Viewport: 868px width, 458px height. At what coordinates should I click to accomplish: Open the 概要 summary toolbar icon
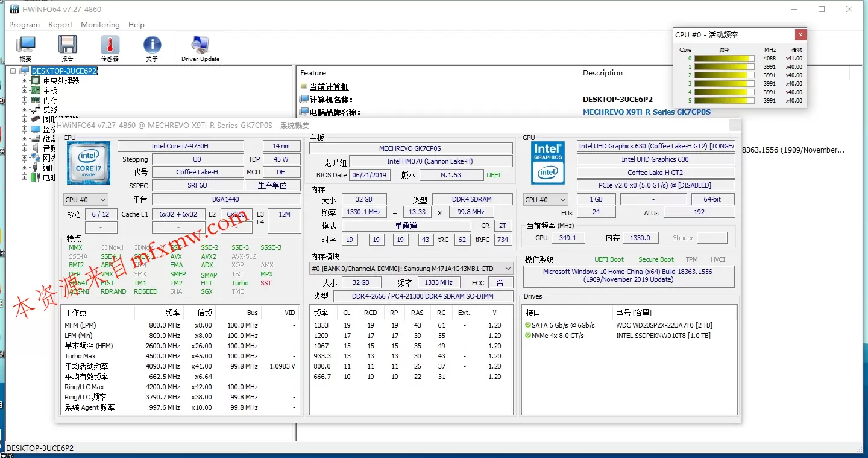(25, 45)
